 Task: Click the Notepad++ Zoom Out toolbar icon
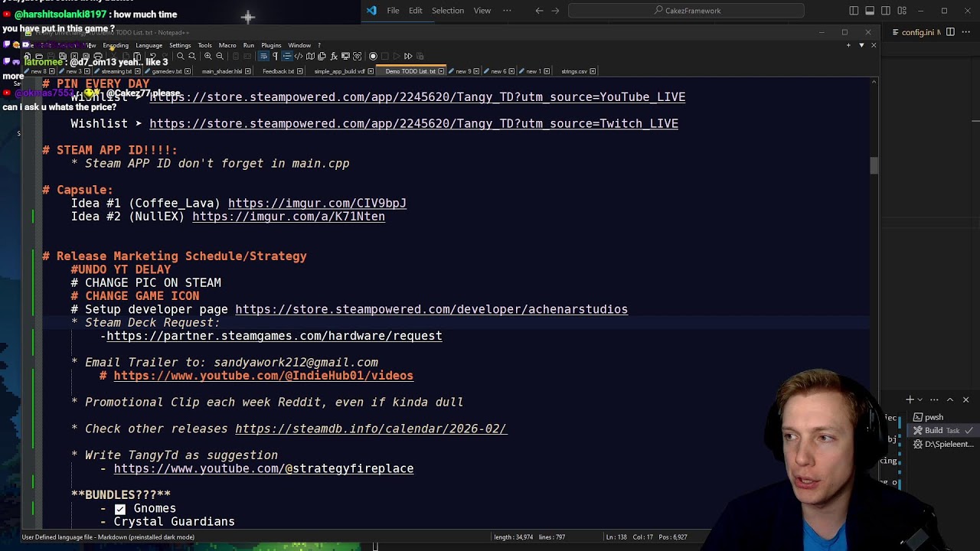tap(220, 56)
